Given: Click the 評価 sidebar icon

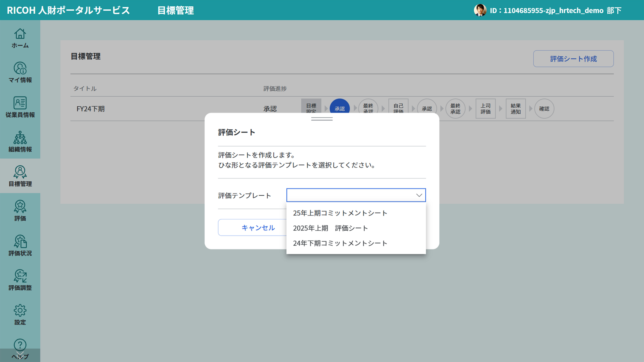Looking at the screenshot, I should point(20,211).
